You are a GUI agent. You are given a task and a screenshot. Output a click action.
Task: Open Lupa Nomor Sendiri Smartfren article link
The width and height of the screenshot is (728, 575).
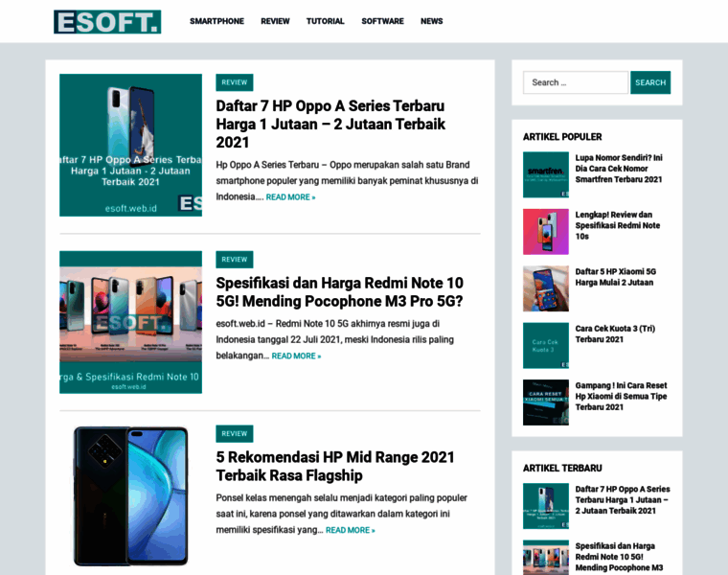619,169
